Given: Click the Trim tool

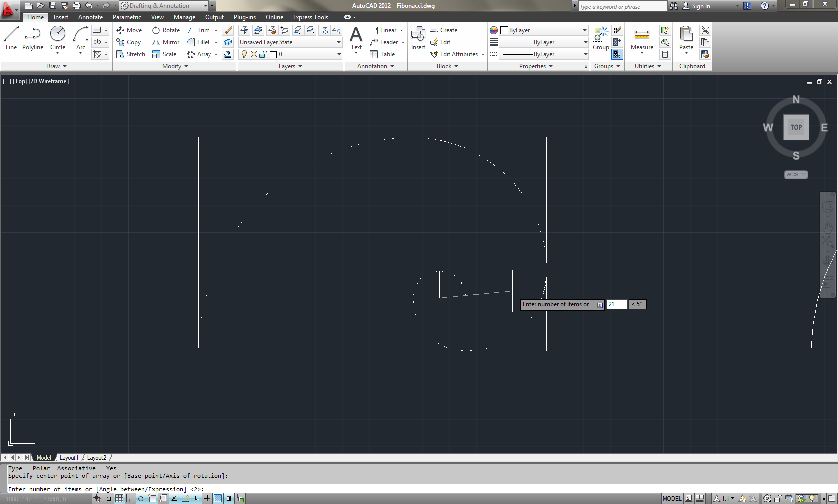Looking at the screenshot, I should pyautogui.click(x=198, y=30).
